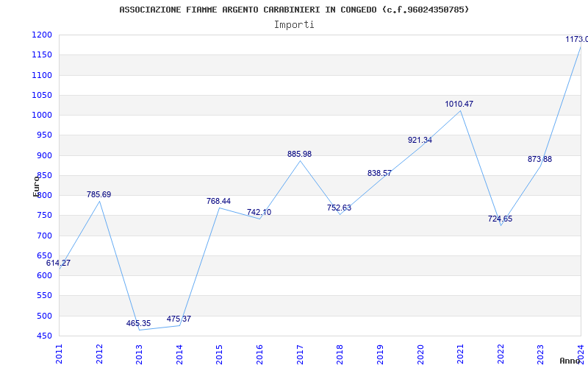The height and width of the screenshot is (368, 588).
Task: Click the 2019 x-axis year label
Action: [380, 354]
